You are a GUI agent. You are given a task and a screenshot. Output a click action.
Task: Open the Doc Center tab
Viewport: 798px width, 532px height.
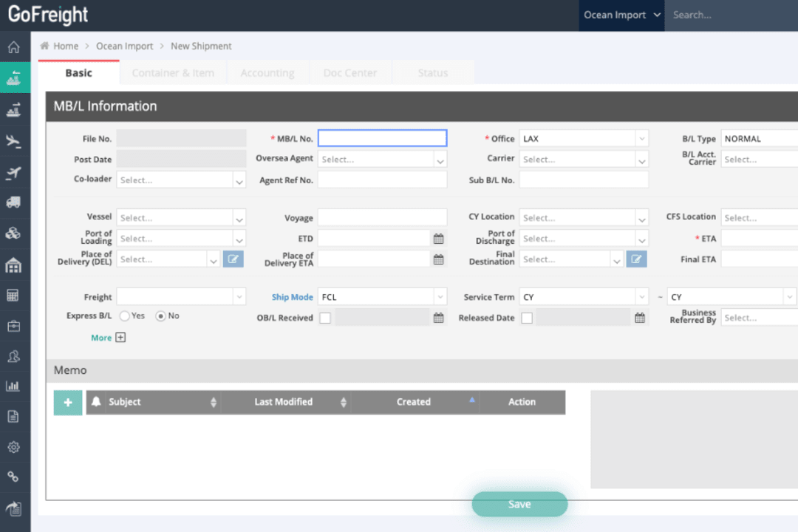tap(350, 72)
